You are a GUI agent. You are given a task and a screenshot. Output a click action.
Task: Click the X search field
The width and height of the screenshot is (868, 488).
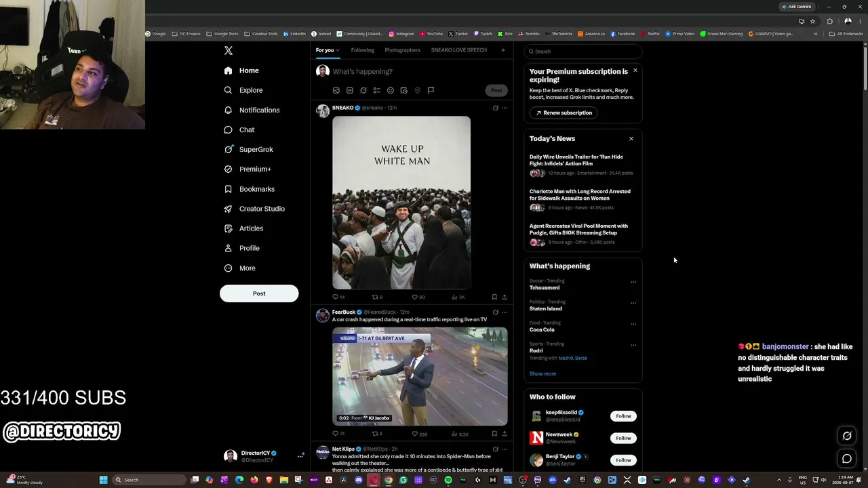point(583,52)
